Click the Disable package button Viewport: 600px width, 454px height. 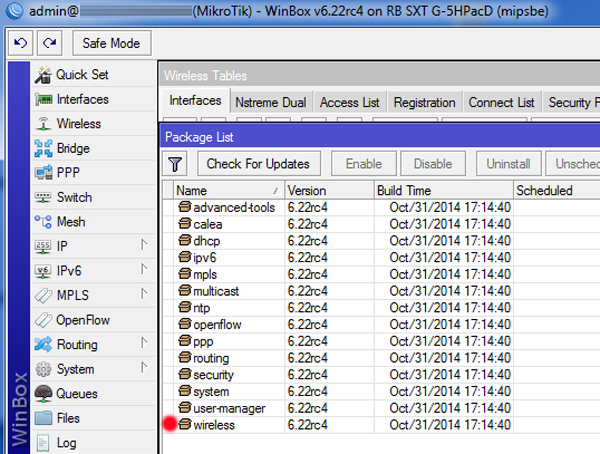point(433,164)
